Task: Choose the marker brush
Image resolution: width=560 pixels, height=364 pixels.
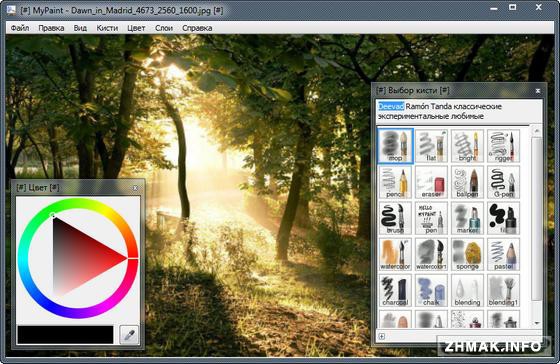Action: (x=467, y=218)
